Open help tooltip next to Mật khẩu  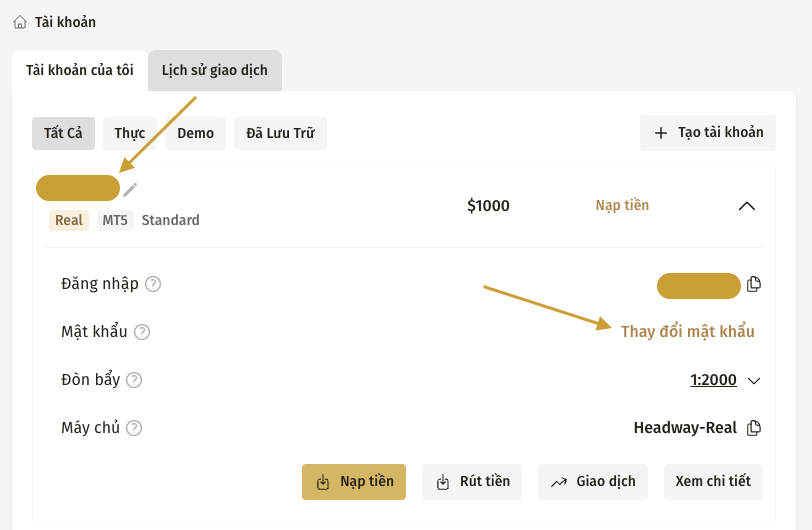(x=142, y=332)
